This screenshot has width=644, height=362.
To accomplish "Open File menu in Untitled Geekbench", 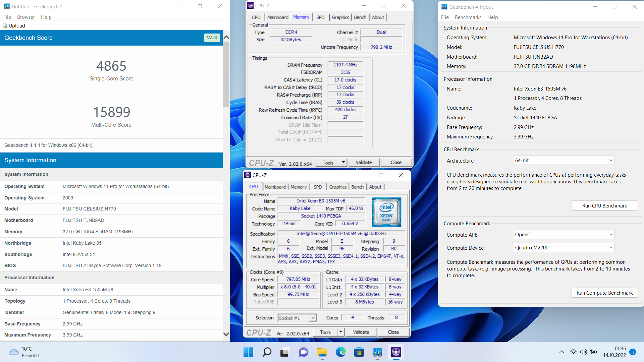I will pyautogui.click(x=7, y=17).
